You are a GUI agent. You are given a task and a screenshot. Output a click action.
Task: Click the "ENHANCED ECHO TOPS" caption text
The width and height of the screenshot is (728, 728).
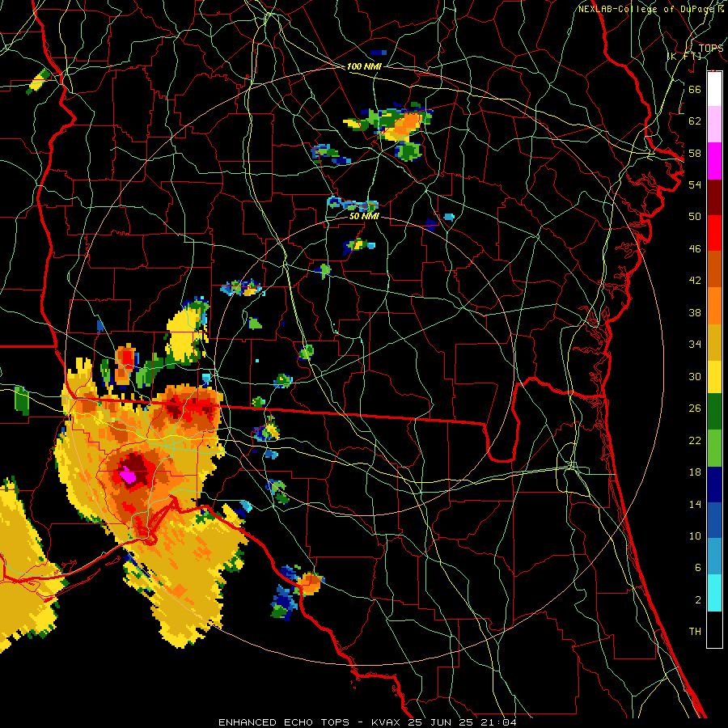click(284, 722)
